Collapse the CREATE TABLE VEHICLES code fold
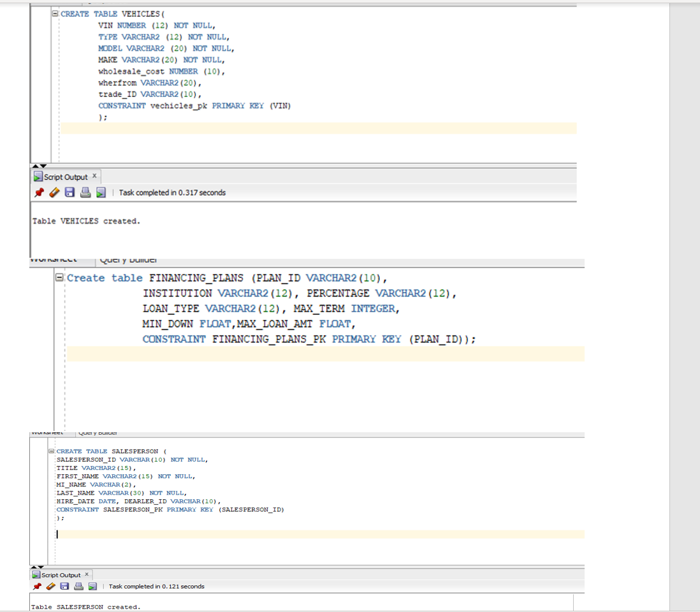This screenshot has height=612, width=700. pyautogui.click(x=54, y=13)
